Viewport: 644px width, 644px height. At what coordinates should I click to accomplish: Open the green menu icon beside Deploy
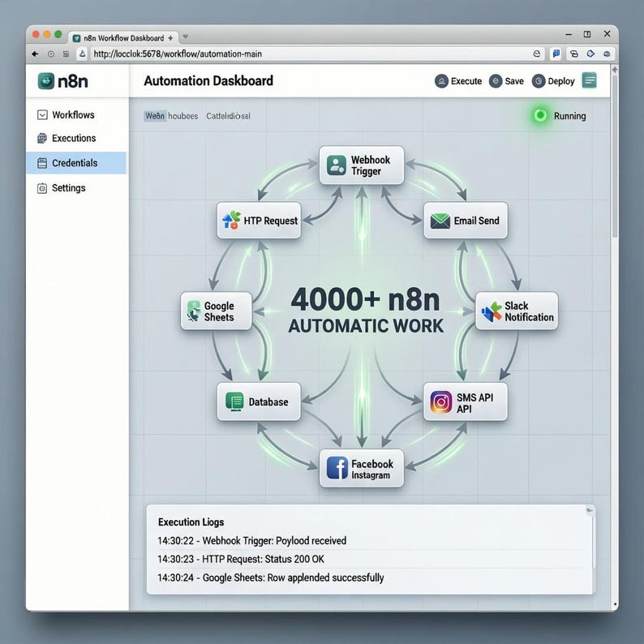point(590,80)
